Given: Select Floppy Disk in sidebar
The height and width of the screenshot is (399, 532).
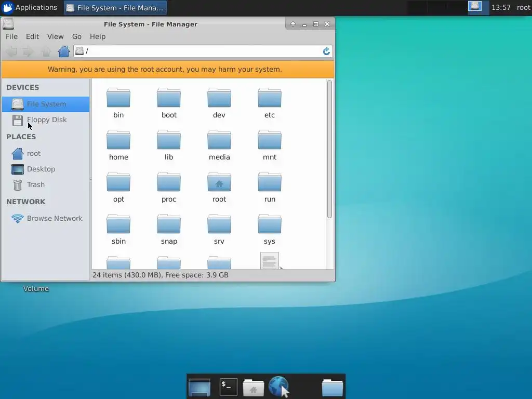Looking at the screenshot, I should 46,120.
